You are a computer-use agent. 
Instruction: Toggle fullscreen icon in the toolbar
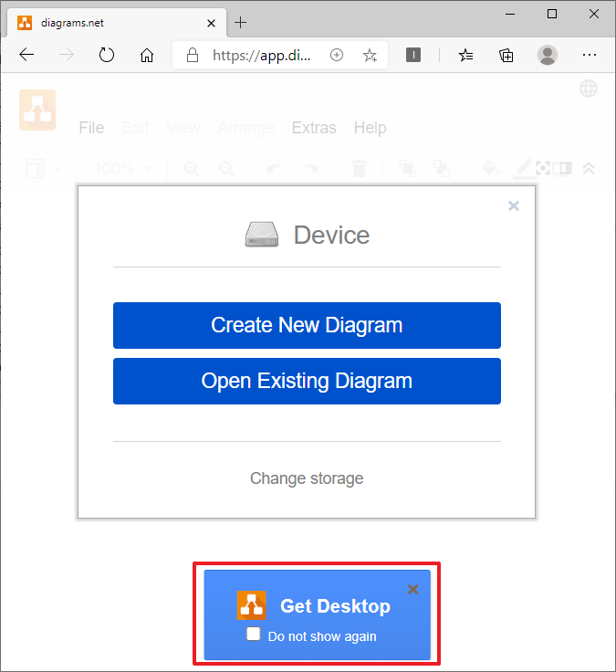(543, 168)
